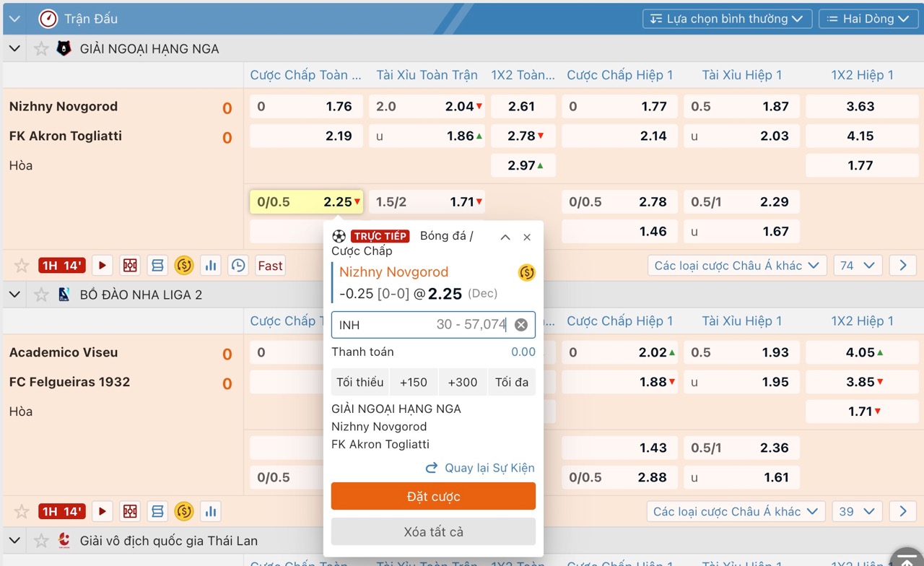Add +300 to the stake
Viewport: 924px width, 566px height.
(x=463, y=383)
